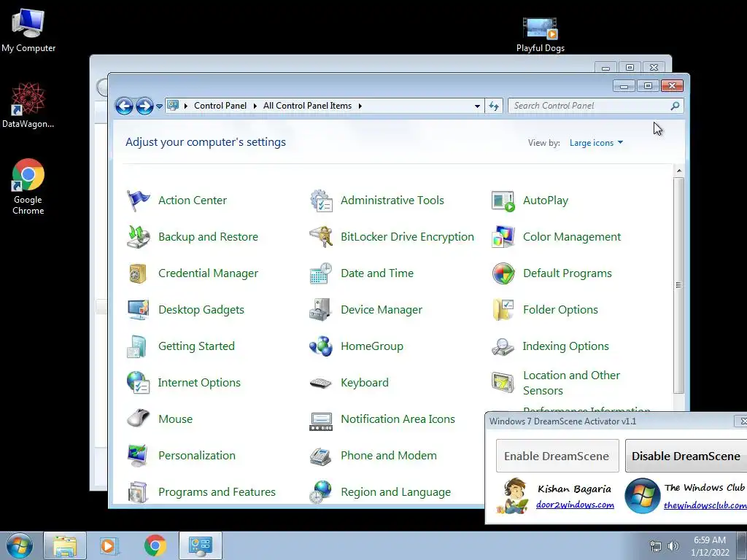
Task: Go forward with the Forward arrow button
Action: pyautogui.click(x=144, y=106)
